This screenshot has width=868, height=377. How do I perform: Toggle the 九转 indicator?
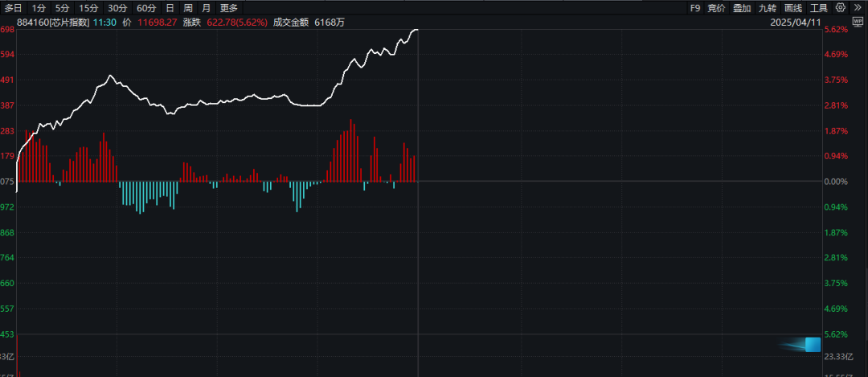[768, 8]
